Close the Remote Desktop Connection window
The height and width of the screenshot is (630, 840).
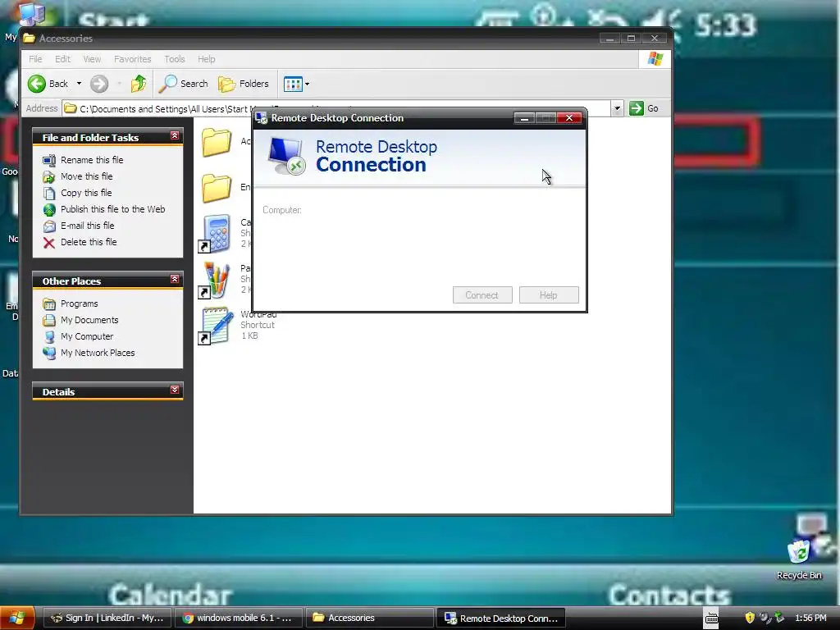(569, 118)
